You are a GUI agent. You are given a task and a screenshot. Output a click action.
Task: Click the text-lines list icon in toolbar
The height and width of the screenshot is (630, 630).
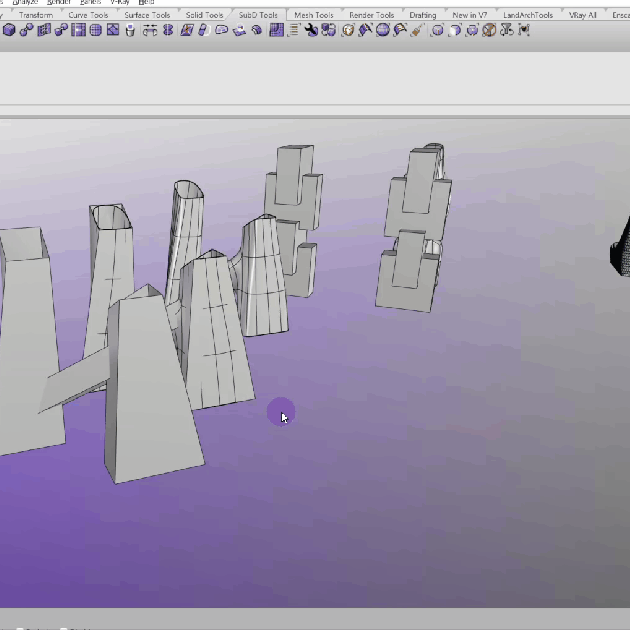[x=293, y=30]
